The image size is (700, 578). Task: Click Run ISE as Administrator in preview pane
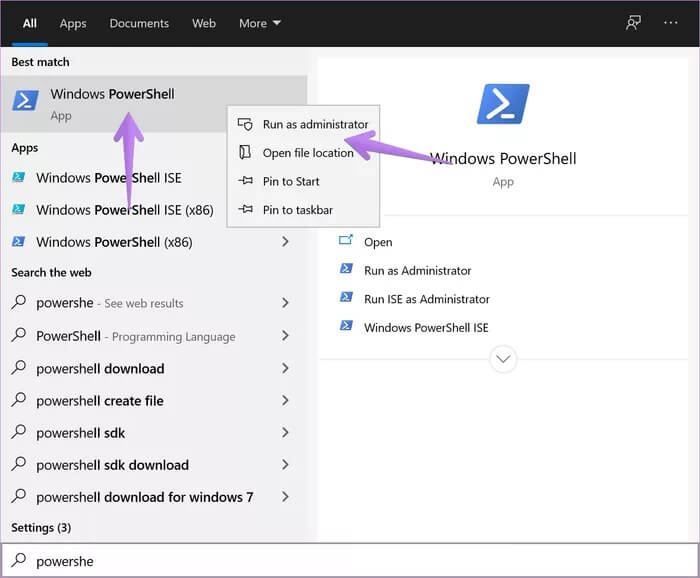tap(427, 299)
